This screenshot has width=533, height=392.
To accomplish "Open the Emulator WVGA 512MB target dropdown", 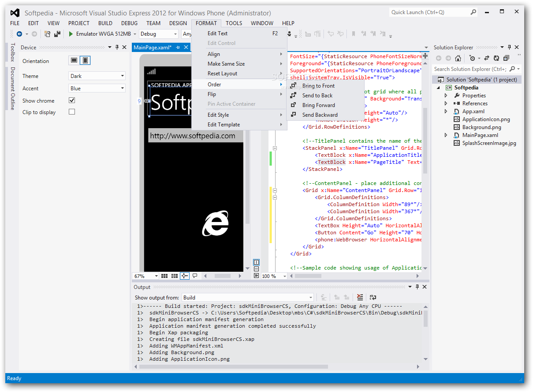I will tap(135, 34).
